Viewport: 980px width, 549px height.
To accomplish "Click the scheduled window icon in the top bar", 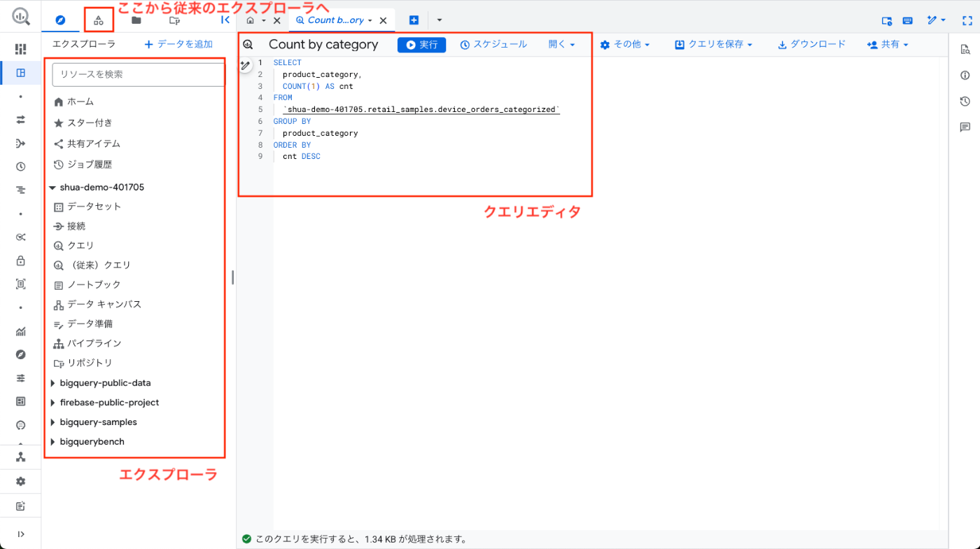I will 887,21.
